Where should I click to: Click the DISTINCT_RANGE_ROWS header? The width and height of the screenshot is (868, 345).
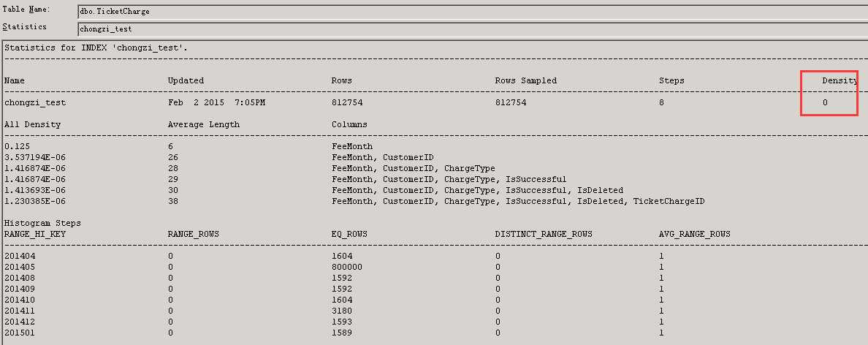(x=544, y=234)
